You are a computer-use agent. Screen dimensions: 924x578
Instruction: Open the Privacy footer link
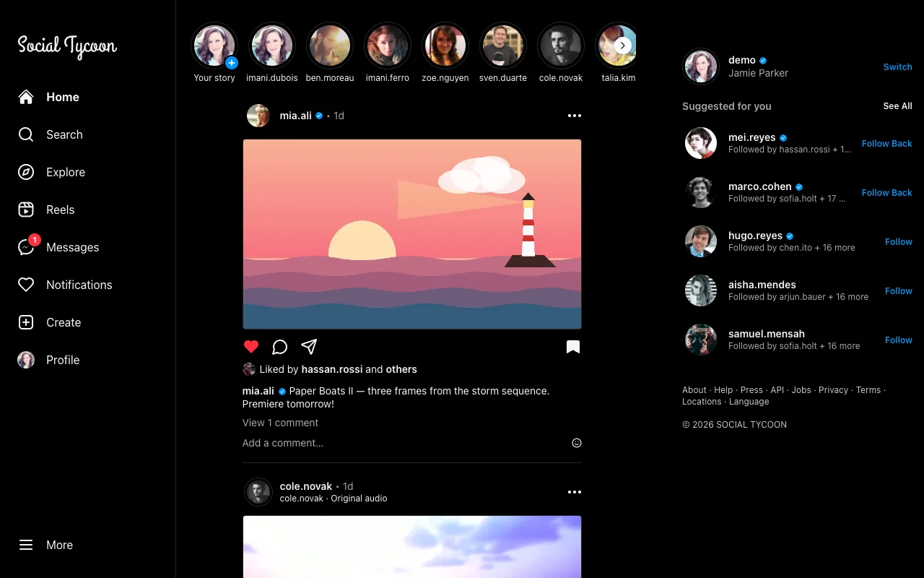[834, 390]
